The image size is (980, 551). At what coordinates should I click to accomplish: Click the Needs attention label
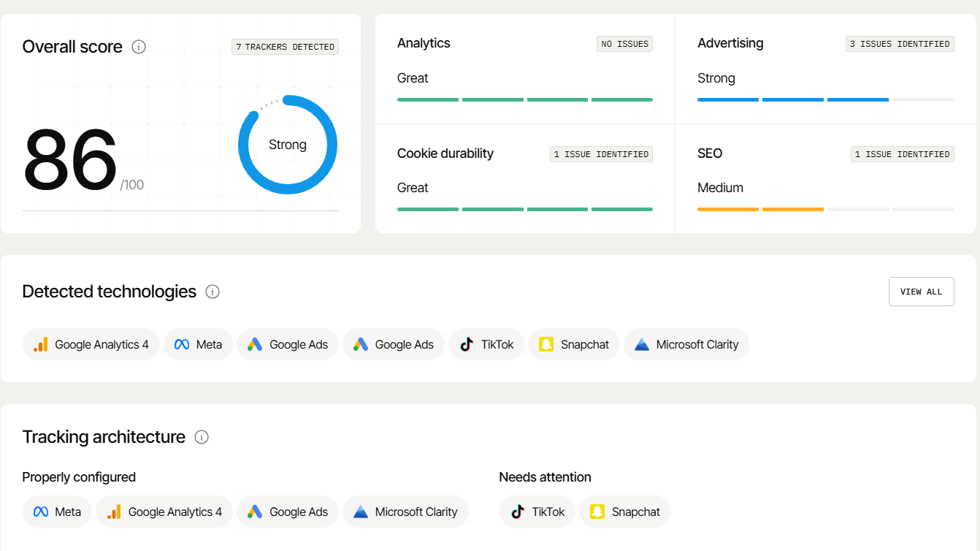coord(545,477)
